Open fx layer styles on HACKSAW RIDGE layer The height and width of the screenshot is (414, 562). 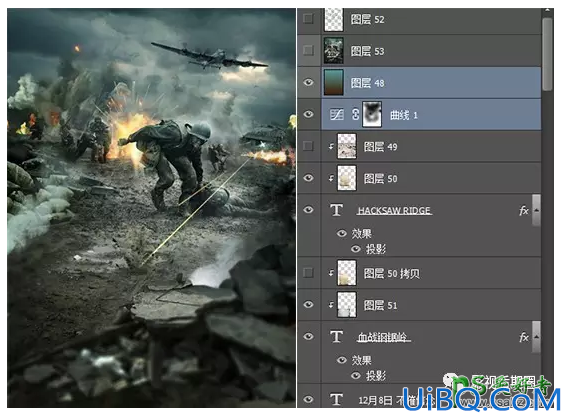[524, 210]
